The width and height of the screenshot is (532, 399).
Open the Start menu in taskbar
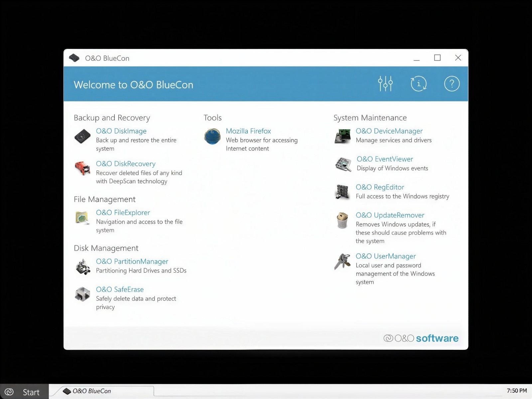coord(24,392)
